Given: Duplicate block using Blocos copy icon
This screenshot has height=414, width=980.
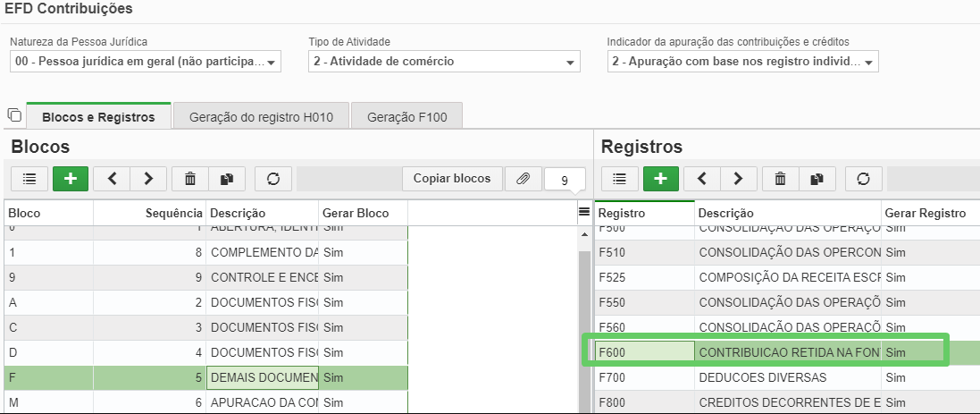Looking at the screenshot, I should (x=227, y=179).
